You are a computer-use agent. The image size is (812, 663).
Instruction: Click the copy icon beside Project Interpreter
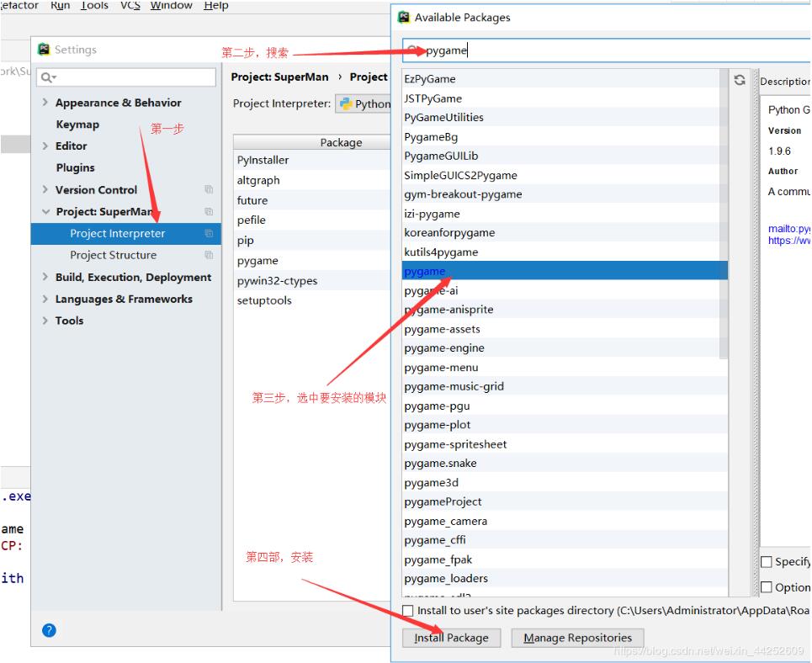coord(209,234)
